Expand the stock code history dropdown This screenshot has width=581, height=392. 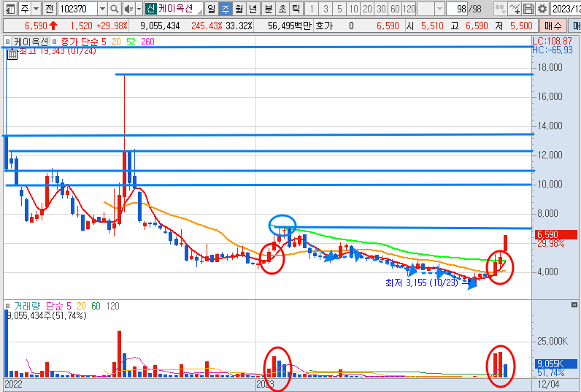pos(103,9)
